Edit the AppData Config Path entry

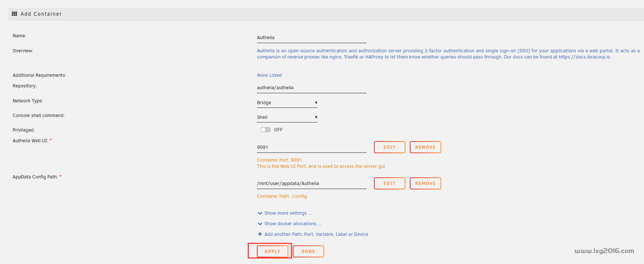point(390,184)
